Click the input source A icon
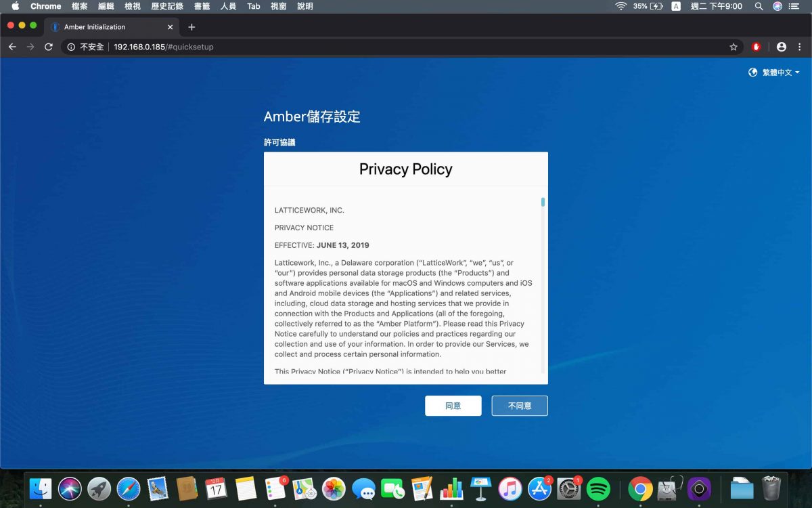The image size is (812, 508). (x=676, y=6)
